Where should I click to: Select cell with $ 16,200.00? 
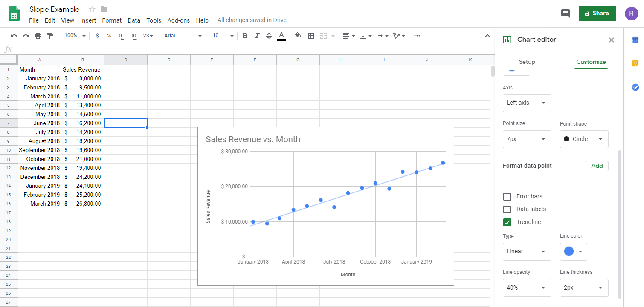tap(83, 123)
